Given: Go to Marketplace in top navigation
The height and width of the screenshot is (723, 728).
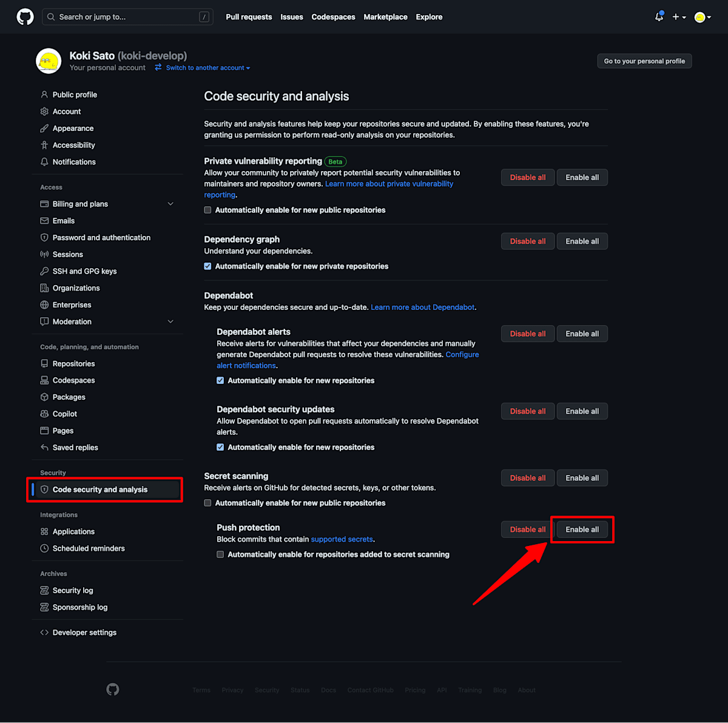Looking at the screenshot, I should (385, 17).
